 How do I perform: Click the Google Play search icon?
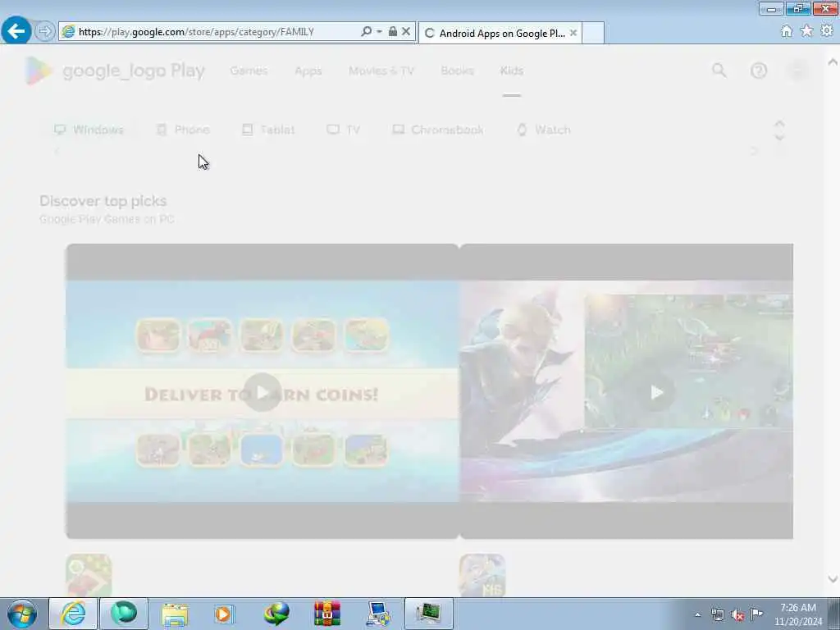719,71
